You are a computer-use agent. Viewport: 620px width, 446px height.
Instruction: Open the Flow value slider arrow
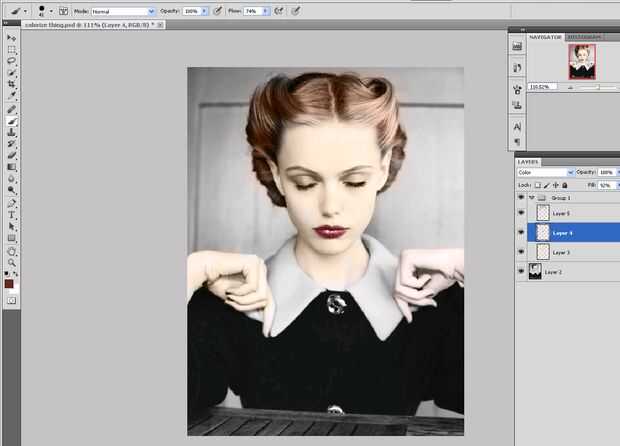[266, 11]
